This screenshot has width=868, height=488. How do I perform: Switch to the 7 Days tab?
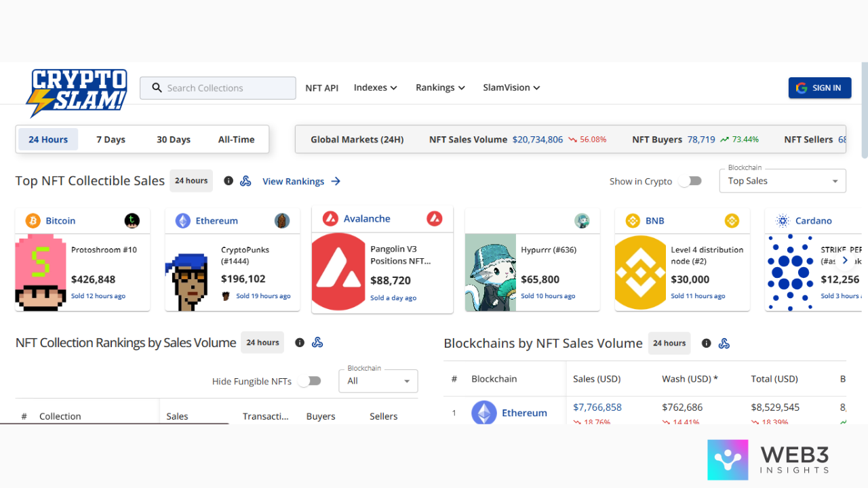pos(111,140)
